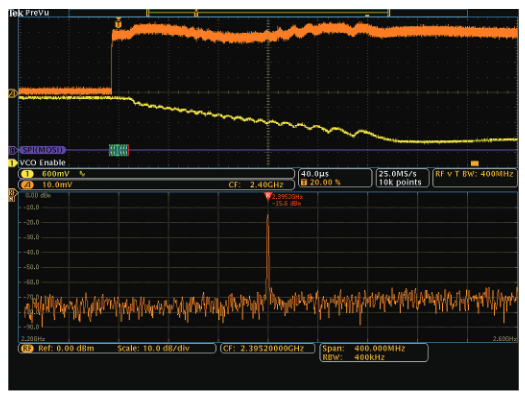525x397 pixels.
Task: Click the record position bar at top
Action: [268, 13]
